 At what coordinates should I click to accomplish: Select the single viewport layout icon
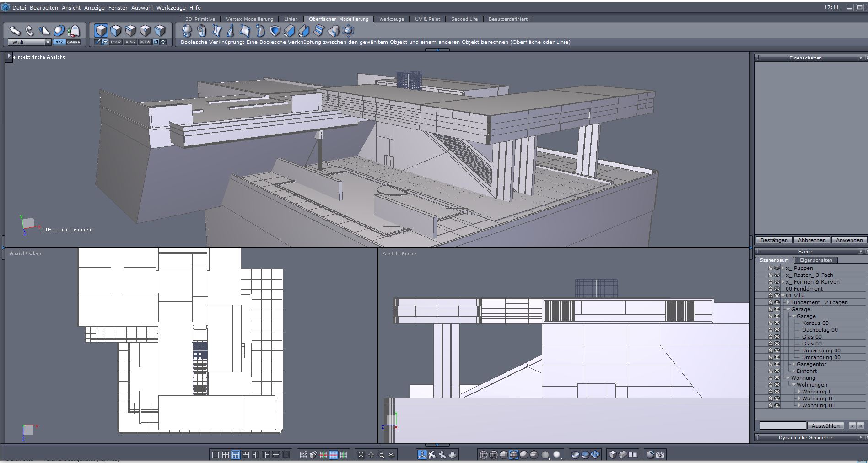point(216,455)
